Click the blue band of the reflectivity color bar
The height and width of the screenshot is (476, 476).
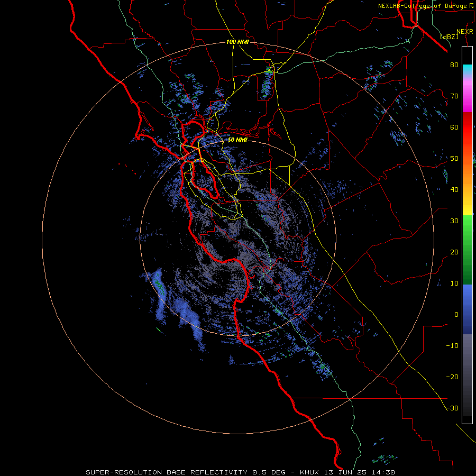coord(467,309)
